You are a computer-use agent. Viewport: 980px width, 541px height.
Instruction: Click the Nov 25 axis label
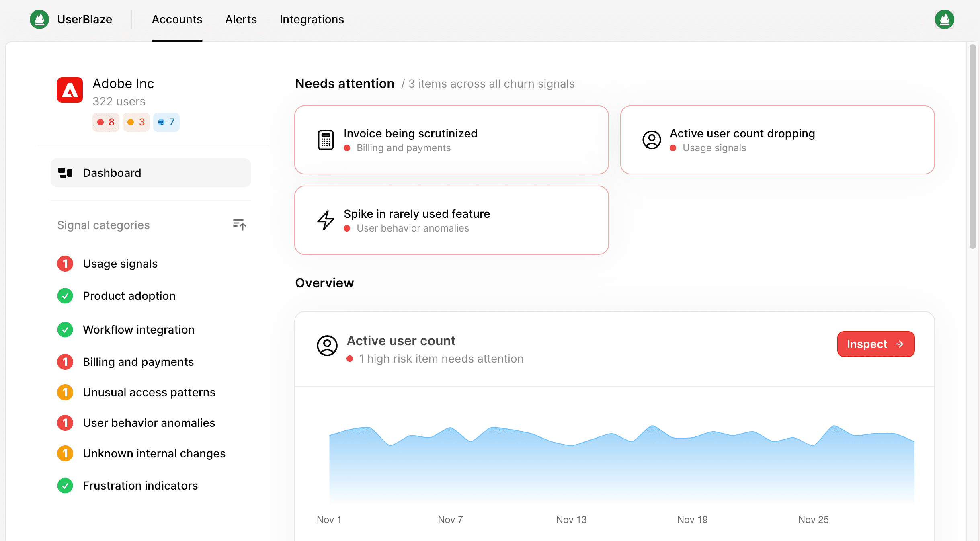[x=813, y=520]
